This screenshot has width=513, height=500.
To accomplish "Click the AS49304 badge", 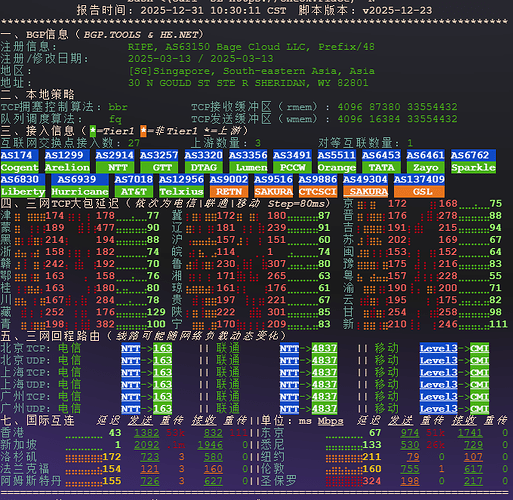I will coord(365,180).
